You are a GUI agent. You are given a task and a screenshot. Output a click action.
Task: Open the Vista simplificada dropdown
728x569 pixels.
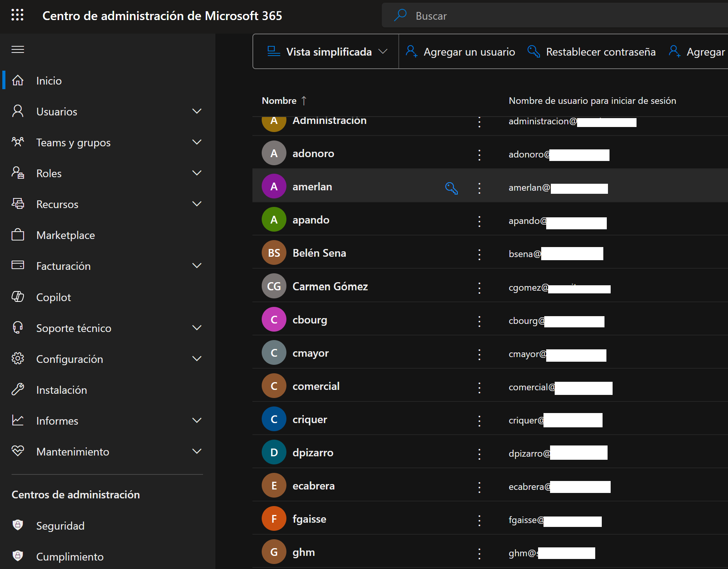point(327,52)
